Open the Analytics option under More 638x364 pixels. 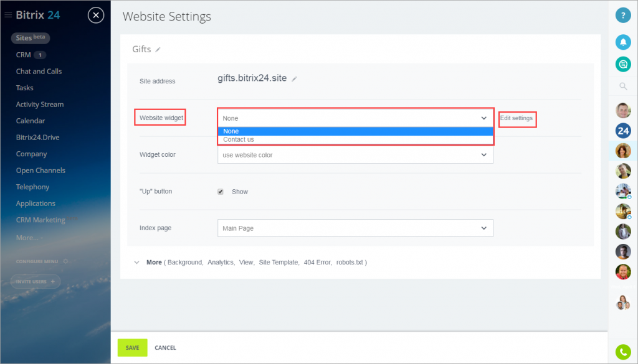221,263
